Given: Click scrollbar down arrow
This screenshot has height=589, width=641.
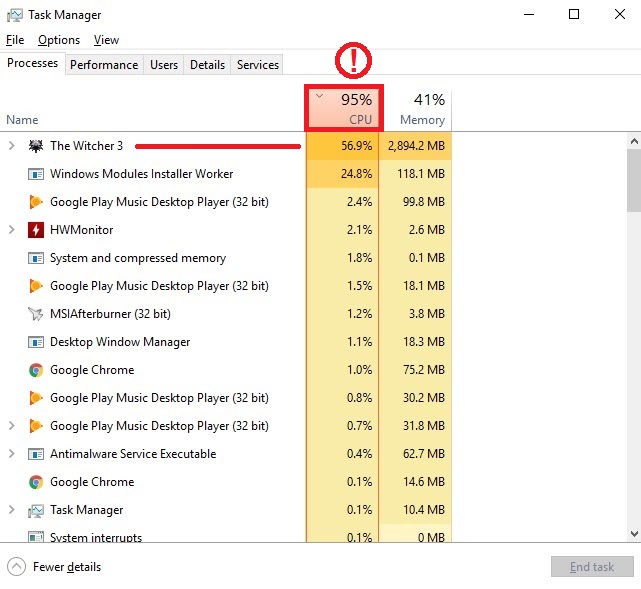Looking at the screenshot, I should pos(634,534).
